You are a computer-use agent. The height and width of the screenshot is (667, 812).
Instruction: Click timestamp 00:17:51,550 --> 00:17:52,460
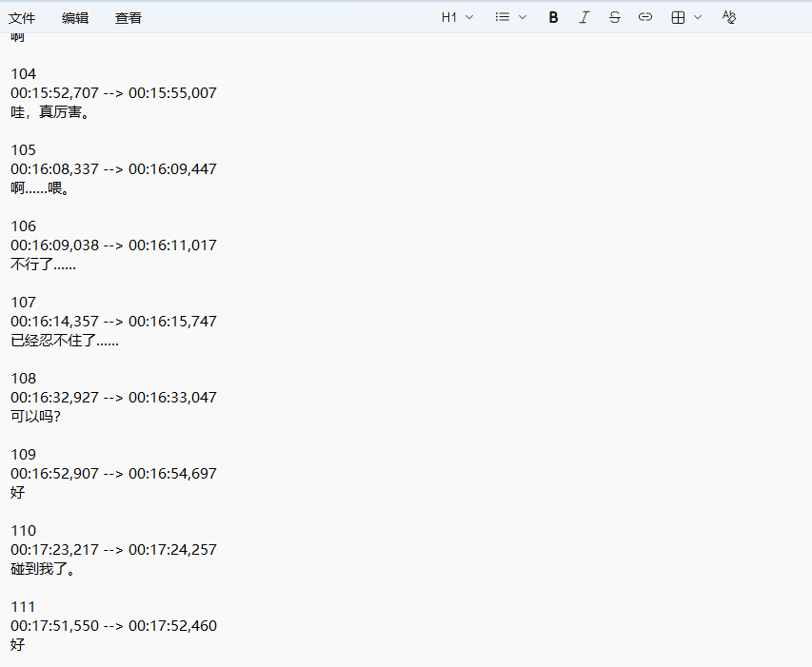tap(113, 625)
